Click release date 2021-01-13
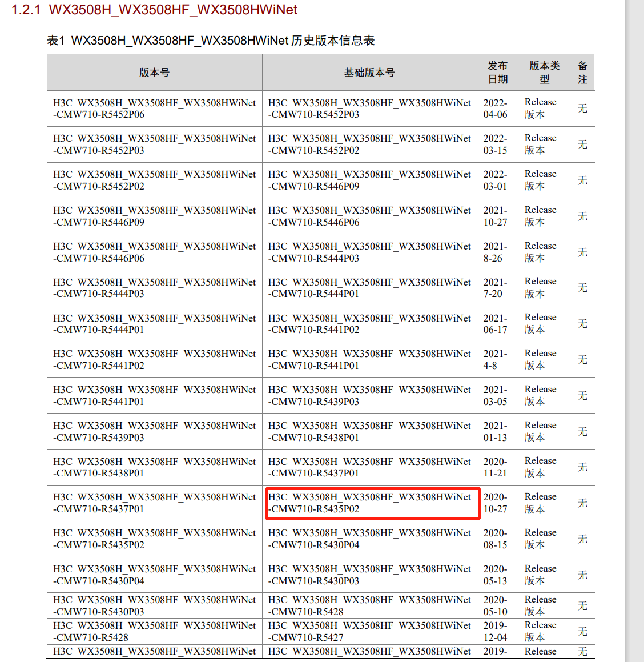Image resolution: width=644 pixels, height=662 pixels. pyautogui.click(x=496, y=431)
